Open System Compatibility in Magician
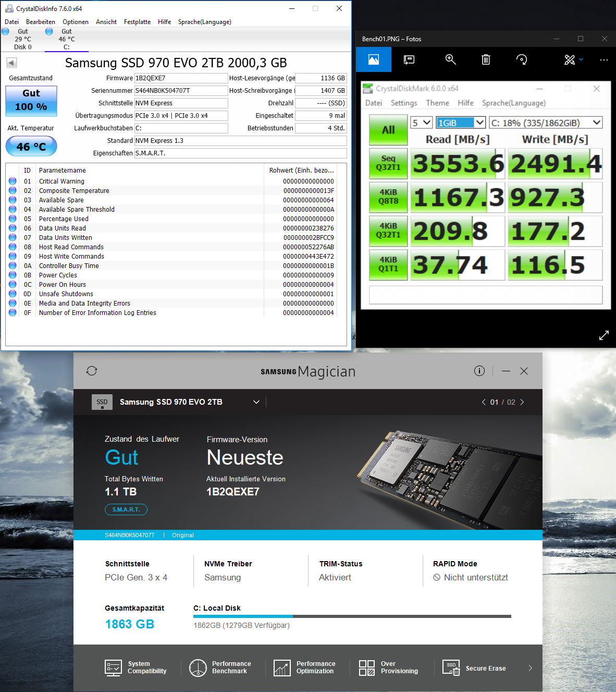Screen dimensions: 616x692 click(136, 667)
